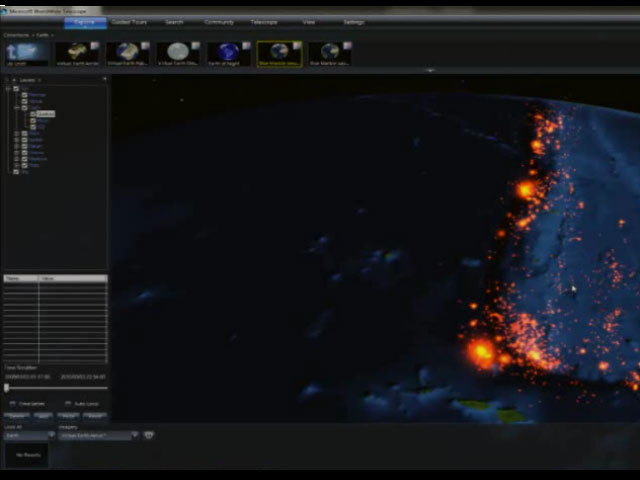Select the Virtual Earth Aerial imagery thumbnail
This screenshot has height=480, width=640.
click(76, 52)
